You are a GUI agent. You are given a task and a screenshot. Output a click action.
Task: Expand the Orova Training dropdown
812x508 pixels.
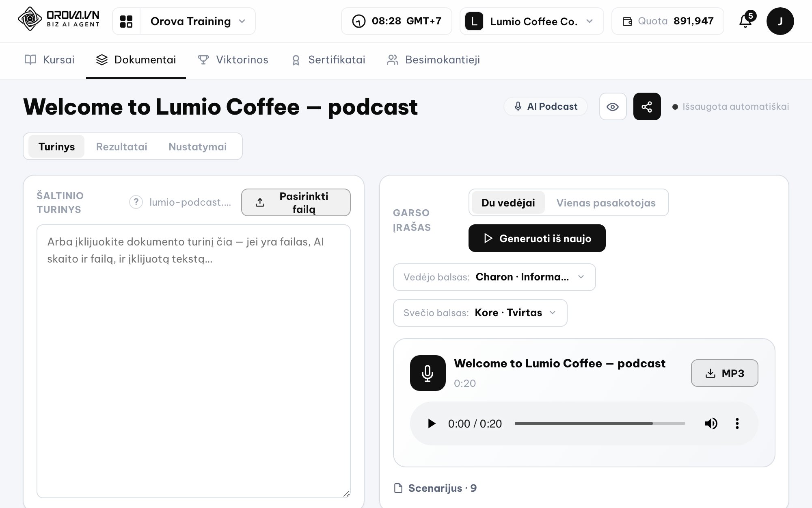[x=198, y=21]
